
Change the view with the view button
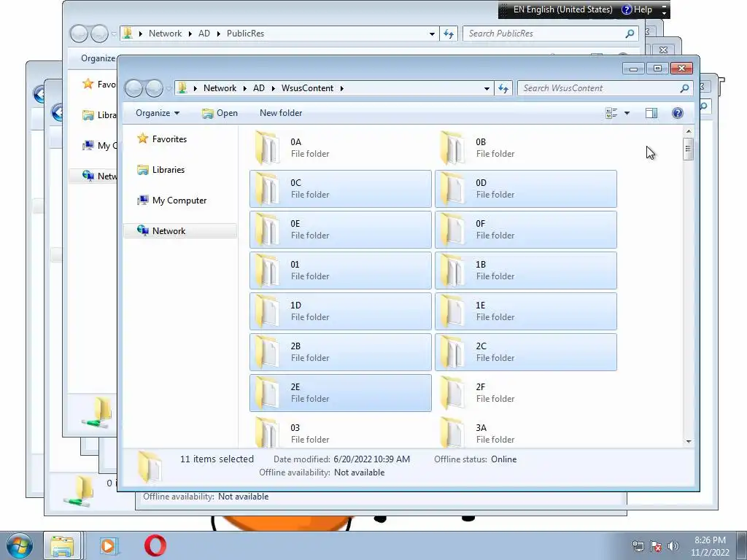tap(611, 113)
